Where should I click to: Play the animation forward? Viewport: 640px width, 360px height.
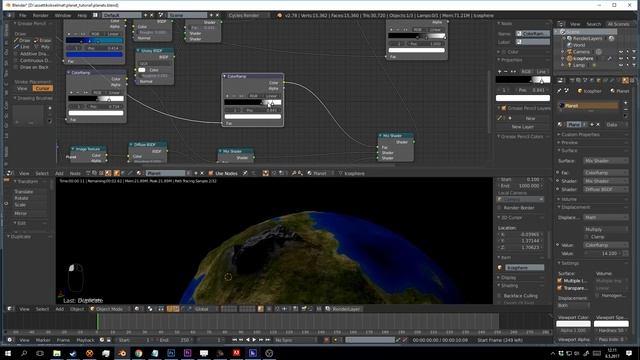tap(254, 340)
